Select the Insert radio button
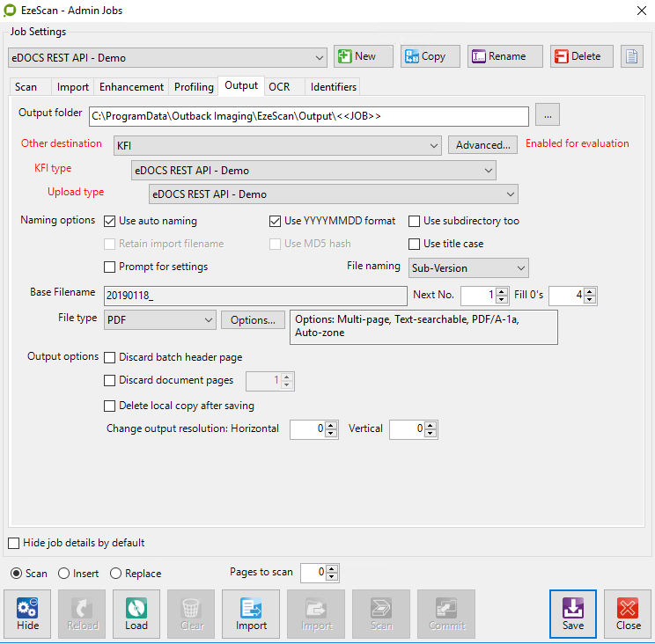The image size is (655, 644). [x=64, y=574]
